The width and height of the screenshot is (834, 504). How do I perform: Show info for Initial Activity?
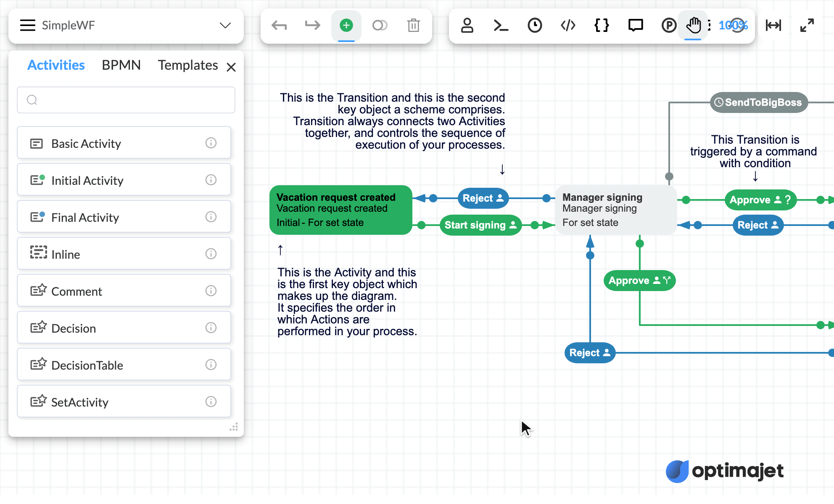tap(211, 180)
